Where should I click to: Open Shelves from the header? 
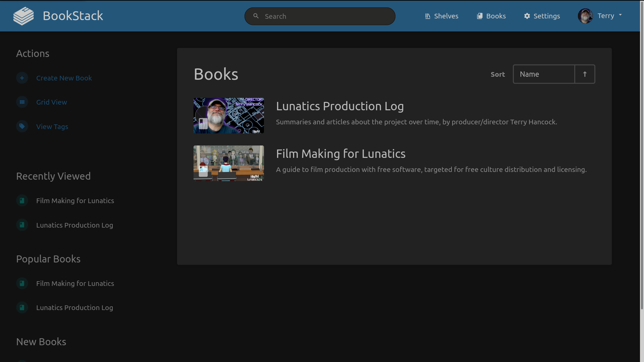coord(441,16)
